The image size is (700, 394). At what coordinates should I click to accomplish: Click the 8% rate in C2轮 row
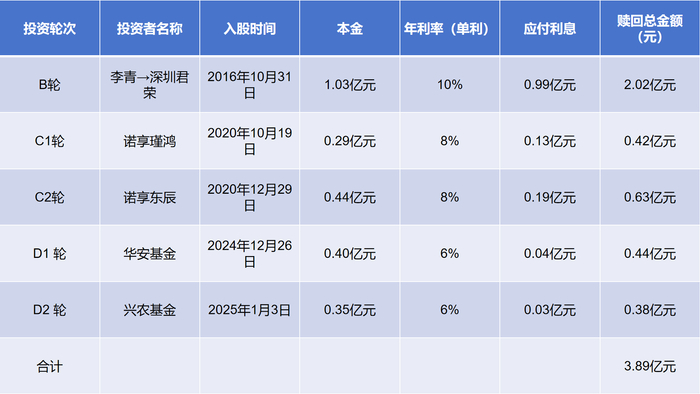(450, 197)
